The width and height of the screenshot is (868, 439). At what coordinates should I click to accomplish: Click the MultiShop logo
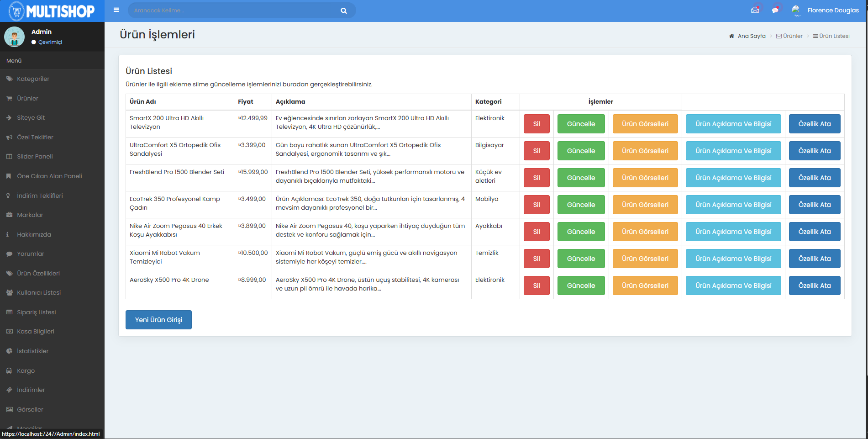[x=52, y=11]
